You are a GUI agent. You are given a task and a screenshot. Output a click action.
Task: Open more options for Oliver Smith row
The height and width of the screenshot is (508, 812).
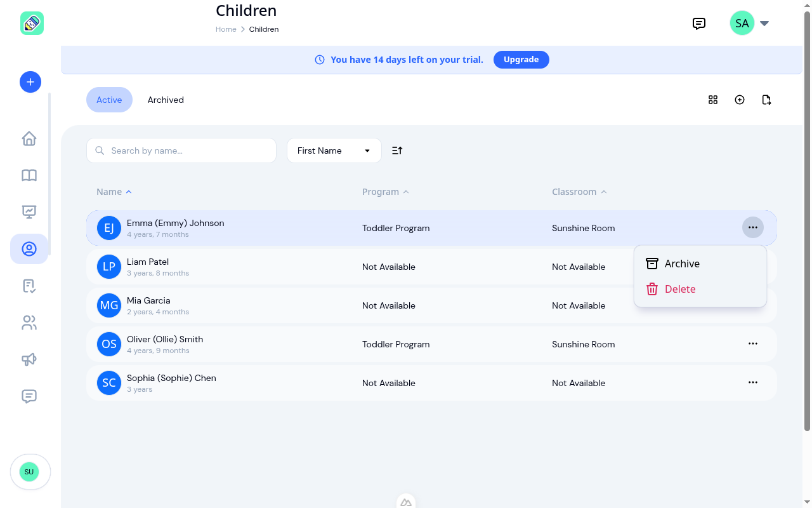point(753,344)
